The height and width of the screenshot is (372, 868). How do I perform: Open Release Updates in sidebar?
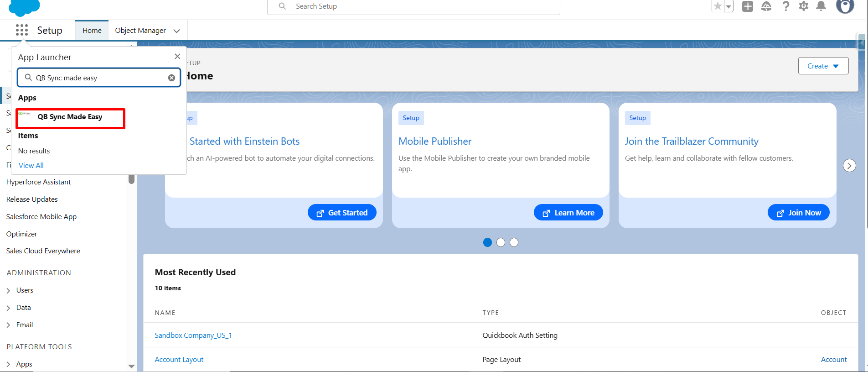pyautogui.click(x=32, y=199)
